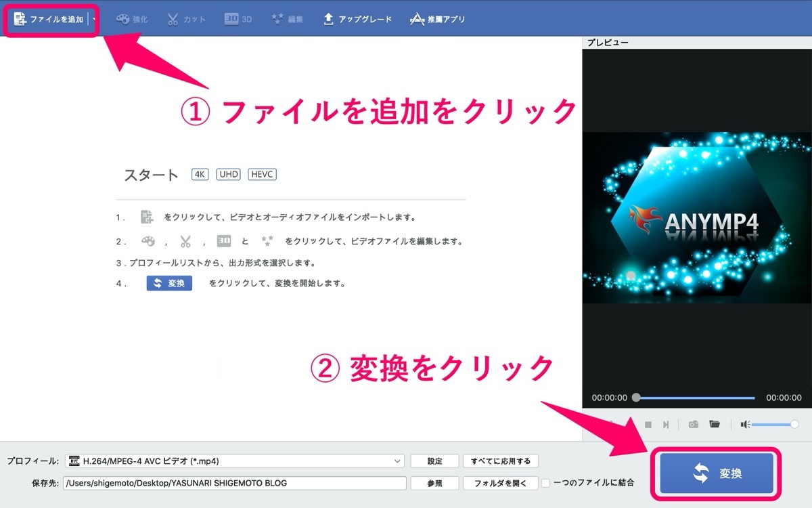This screenshot has height=508, width=812.
Task: Skip to next frame in preview
Action: point(666,425)
